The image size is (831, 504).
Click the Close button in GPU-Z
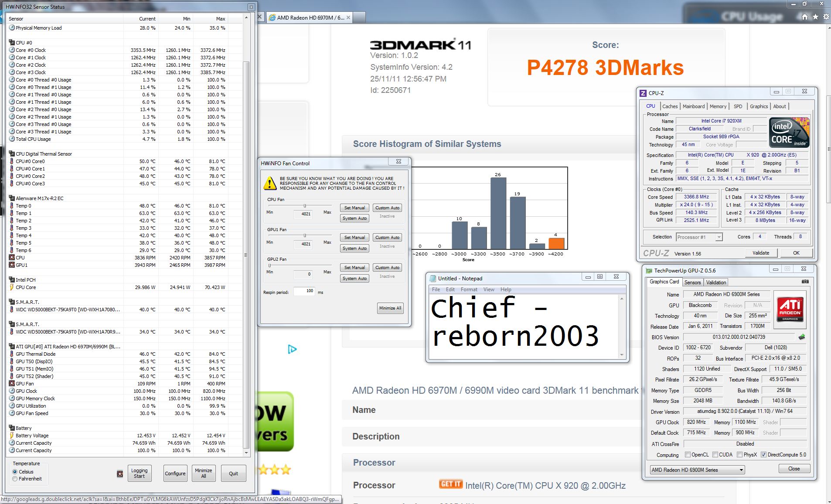pos(794,469)
